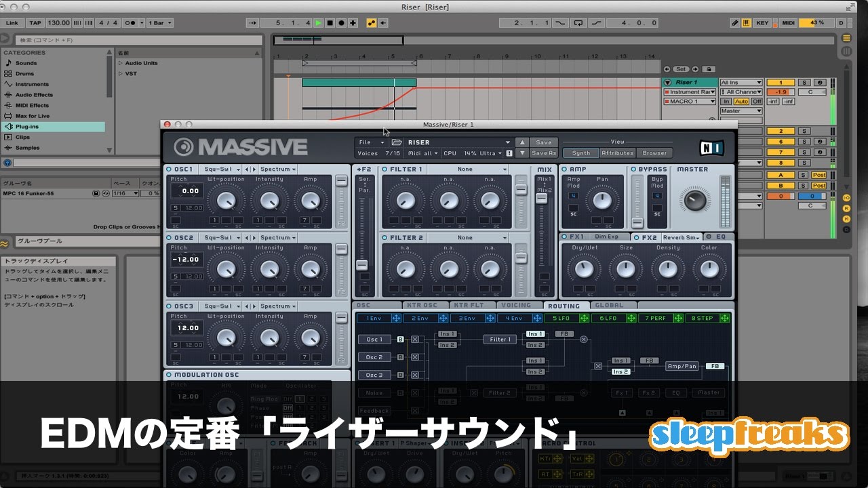
Task: Toggle Automation Arm in the transport
Action: click(371, 23)
